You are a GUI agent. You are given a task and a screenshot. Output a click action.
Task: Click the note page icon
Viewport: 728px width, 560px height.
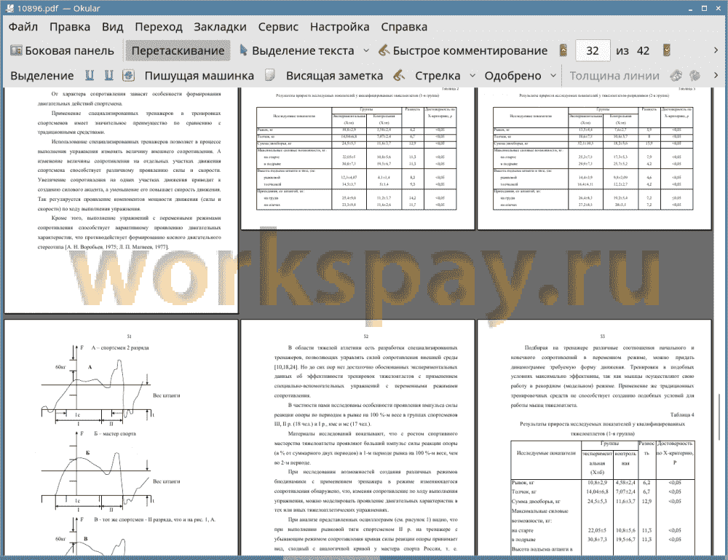coord(270,75)
